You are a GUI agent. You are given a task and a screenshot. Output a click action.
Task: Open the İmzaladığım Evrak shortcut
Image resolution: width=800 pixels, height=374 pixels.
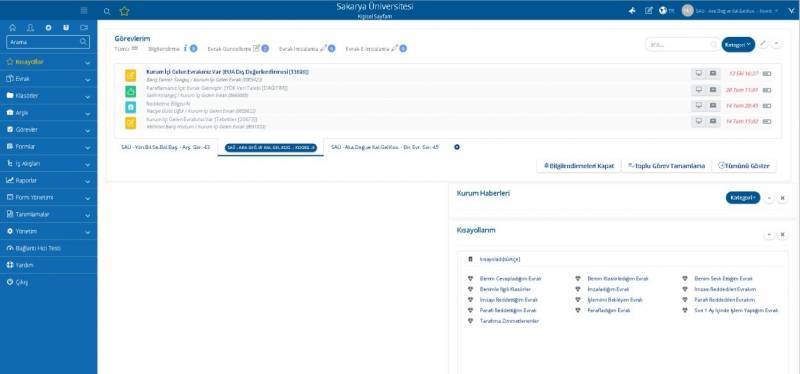pyautogui.click(x=608, y=289)
